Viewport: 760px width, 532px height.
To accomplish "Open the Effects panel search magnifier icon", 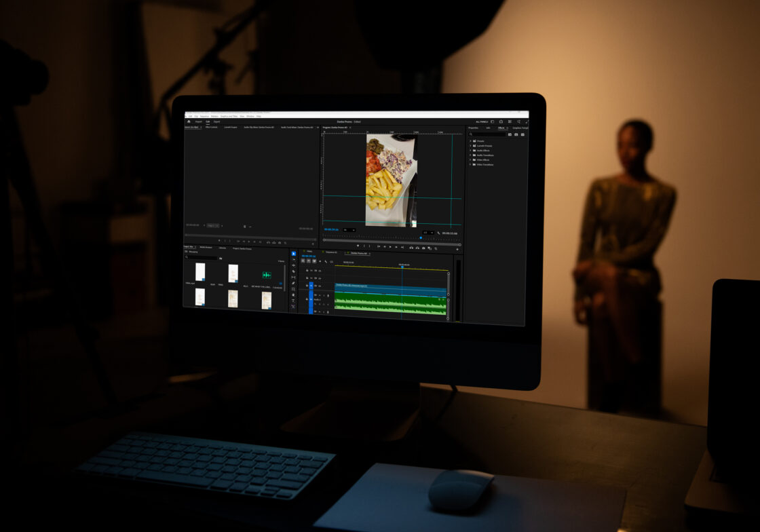I will (471, 134).
